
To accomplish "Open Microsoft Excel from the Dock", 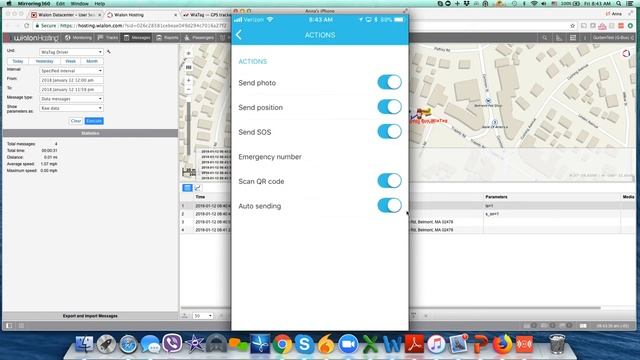I will (370, 344).
